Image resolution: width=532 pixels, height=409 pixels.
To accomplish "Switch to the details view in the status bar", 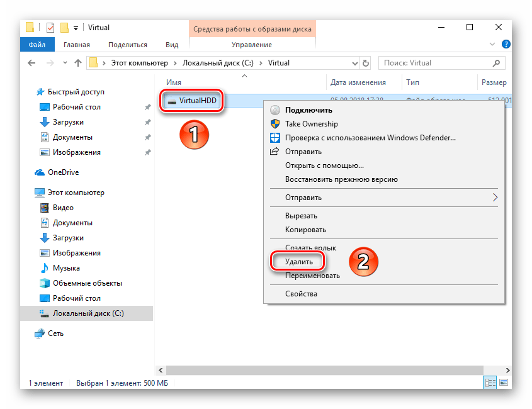I will pos(490,383).
